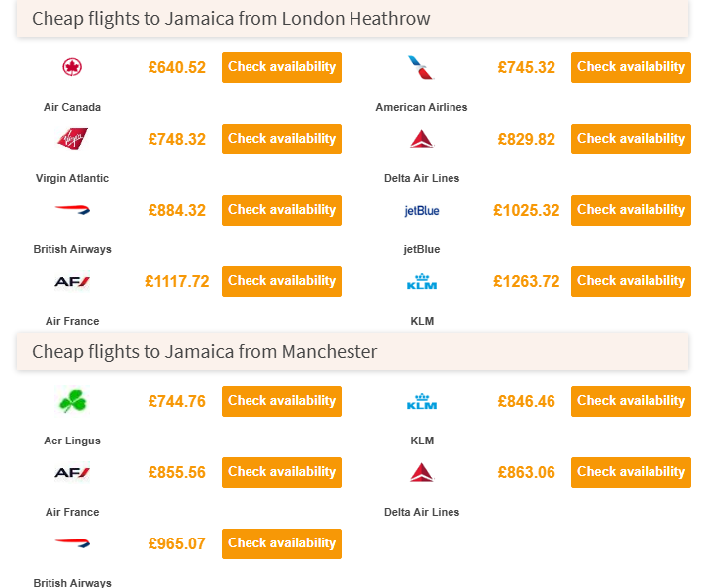702x588 pixels.
Task: Click the Aer Lingus shamrock logo
Action: (72, 401)
